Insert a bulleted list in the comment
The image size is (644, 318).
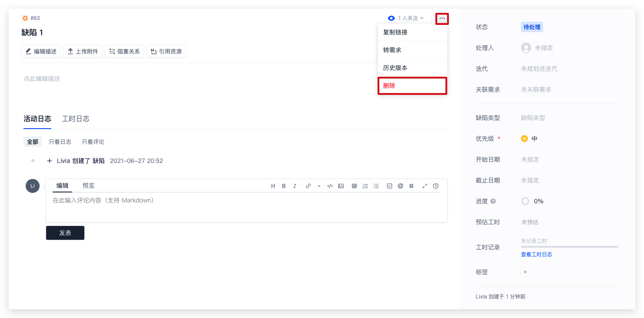click(x=376, y=186)
